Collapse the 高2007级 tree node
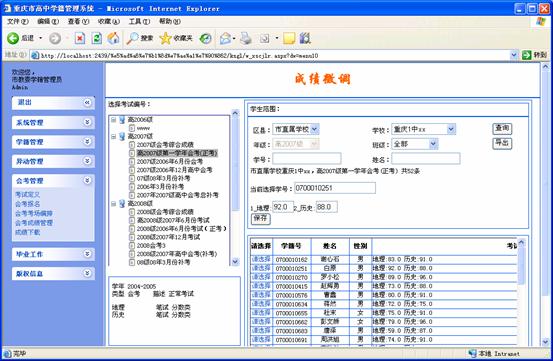Image resolution: width=553 pixels, height=361 pixels. [114, 136]
